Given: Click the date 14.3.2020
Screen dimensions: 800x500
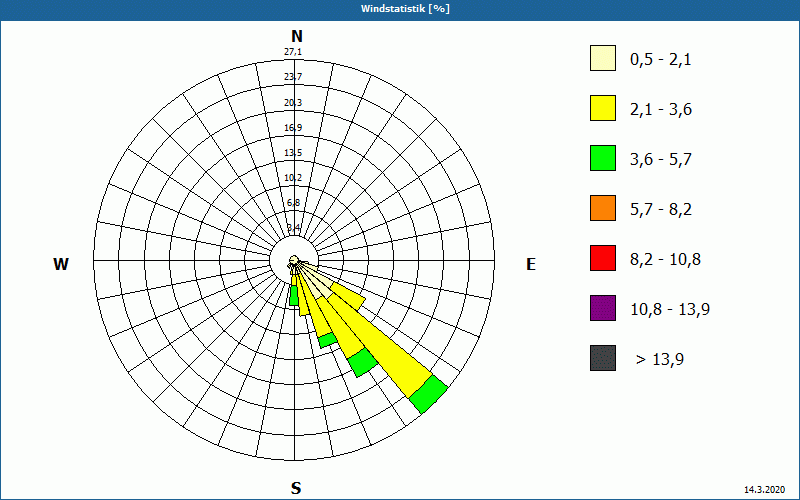Looking at the screenshot, I should [x=764, y=489].
